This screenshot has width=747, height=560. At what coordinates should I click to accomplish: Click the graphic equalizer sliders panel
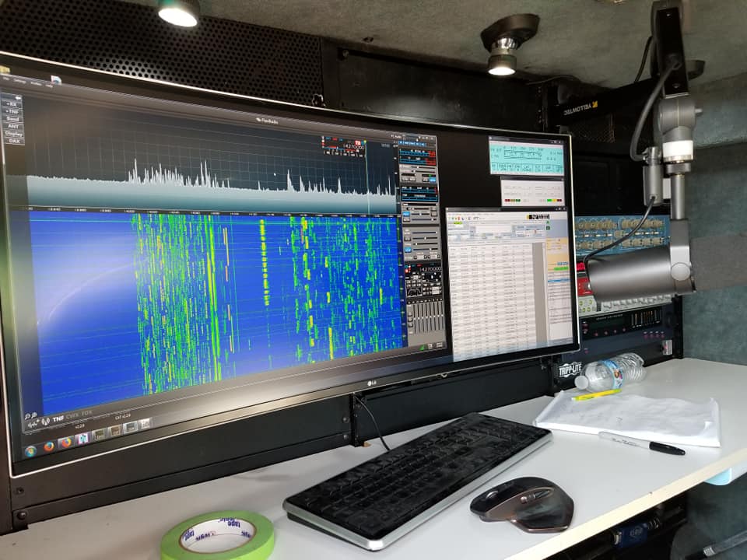click(426, 317)
